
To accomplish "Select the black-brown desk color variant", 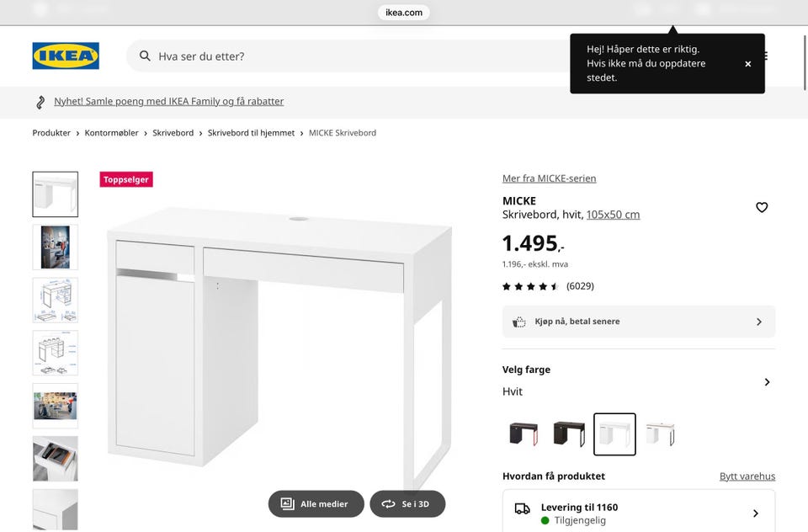I will 569,434.
